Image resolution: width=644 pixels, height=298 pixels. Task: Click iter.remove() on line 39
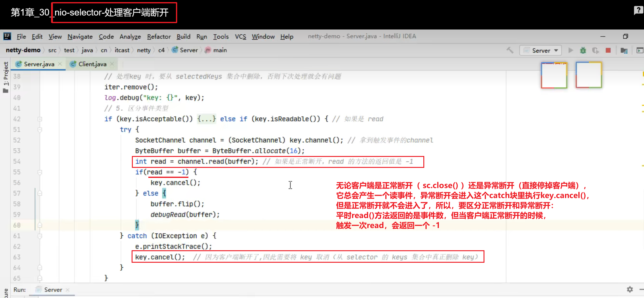pyautogui.click(x=131, y=87)
